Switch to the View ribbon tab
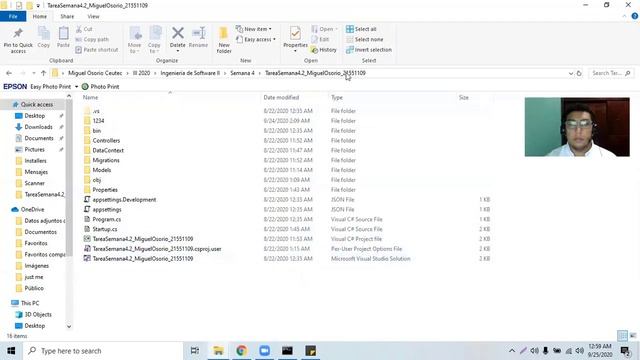 93,16
